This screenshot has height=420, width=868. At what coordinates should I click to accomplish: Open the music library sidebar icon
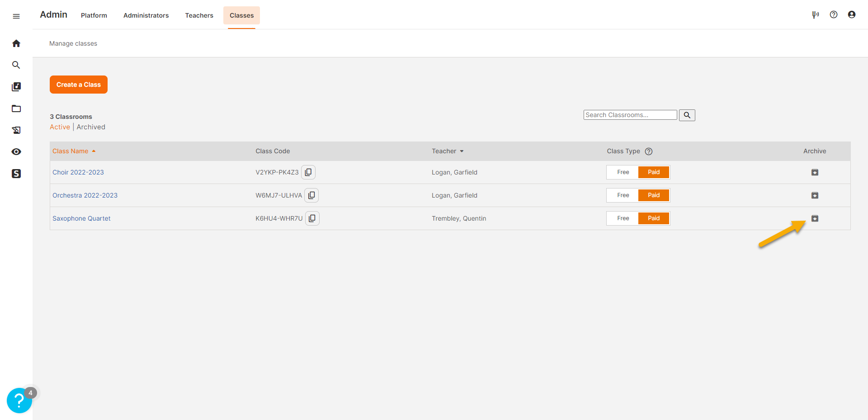tap(16, 87)
